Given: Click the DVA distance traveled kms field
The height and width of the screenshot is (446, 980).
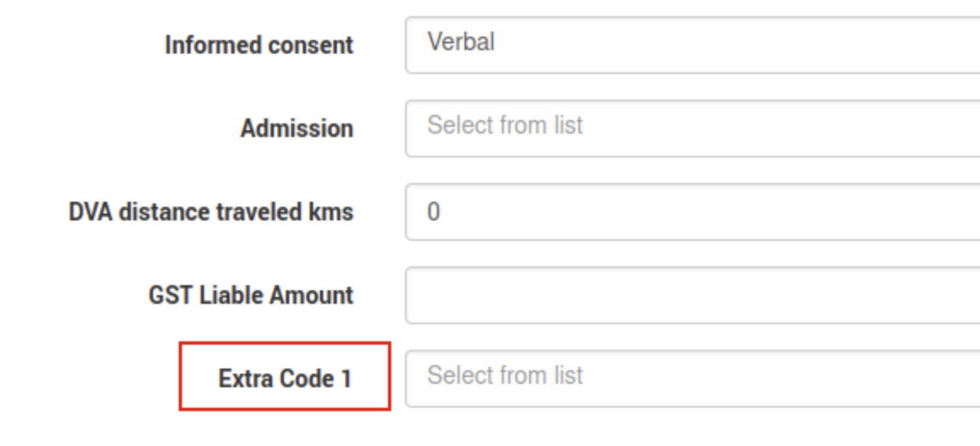Looking at the screenshot, I should click(x=691, y=212).
